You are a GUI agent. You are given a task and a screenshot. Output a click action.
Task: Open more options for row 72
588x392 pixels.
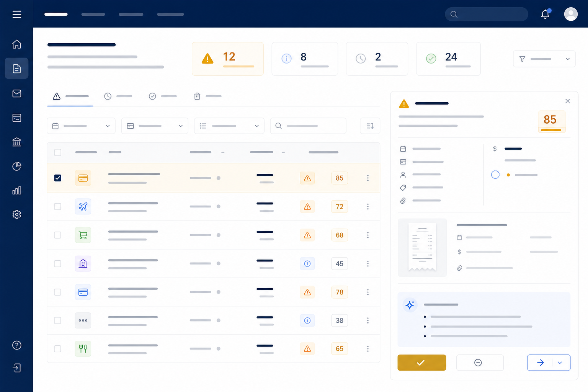368,206
